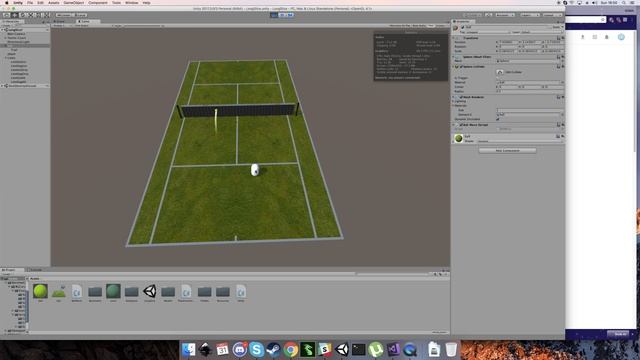Open the Account button in toolbar

click(505, 15)
